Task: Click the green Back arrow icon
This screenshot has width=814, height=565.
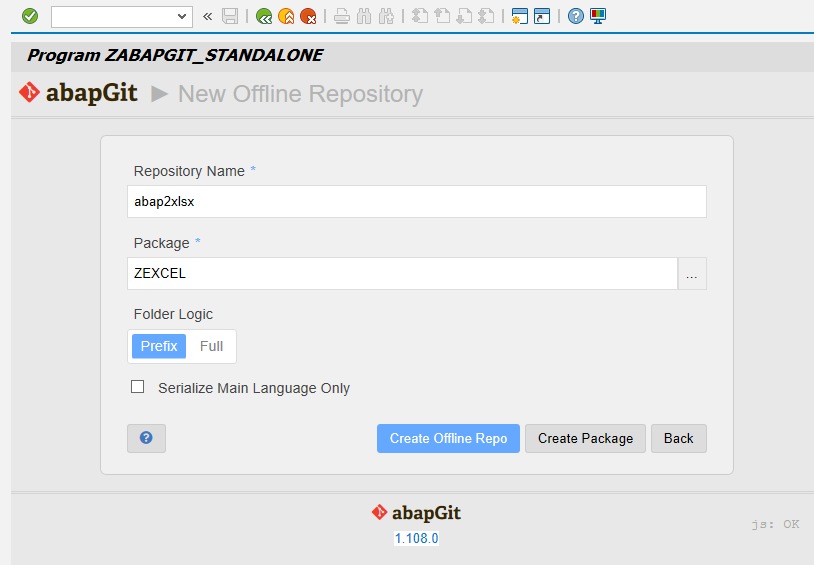Action: 264,17
